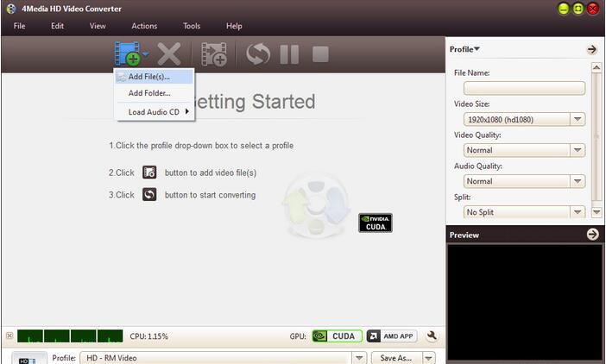Click the CPU: 1.15% status text
Screen dimensions: 606x364
(x=148, y=336)
